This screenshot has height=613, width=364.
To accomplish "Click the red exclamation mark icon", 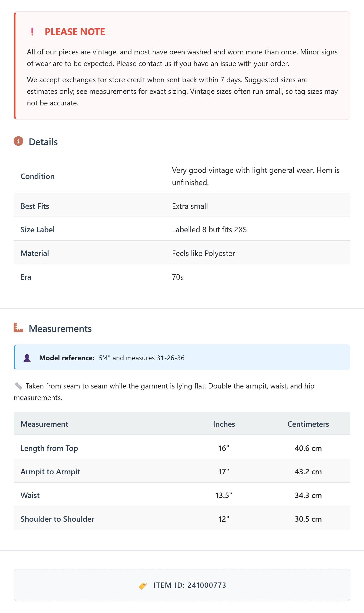I will click(32, 32).
